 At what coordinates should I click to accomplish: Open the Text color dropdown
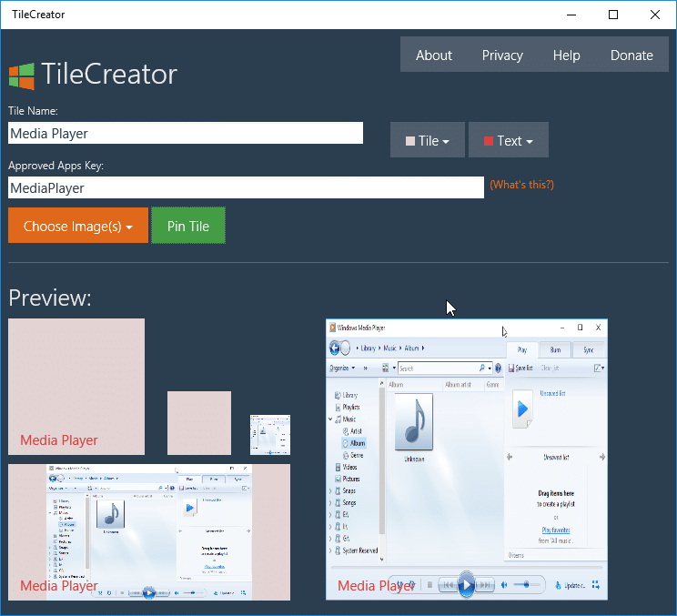click(508, 140)
